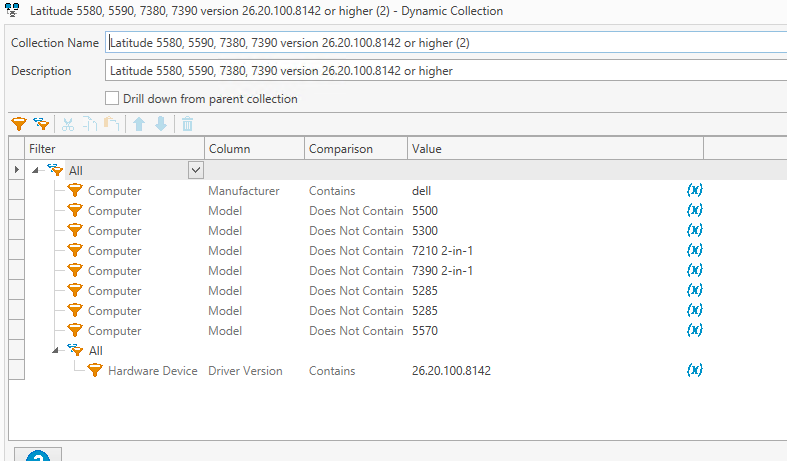Collapse the top-level All filter group
The width and height of the screenshot is (787, 461).
coord(36,171)
